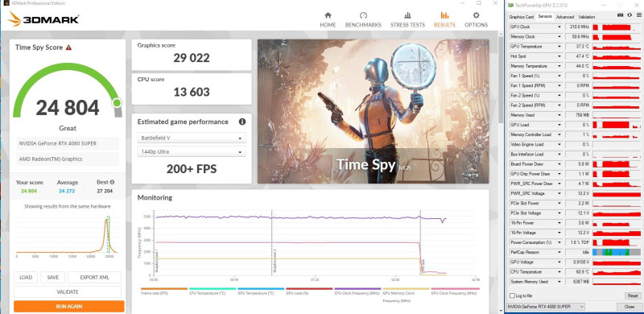
Task: Click the GPU-Z title bar app icon
Action: pos(510,5)
